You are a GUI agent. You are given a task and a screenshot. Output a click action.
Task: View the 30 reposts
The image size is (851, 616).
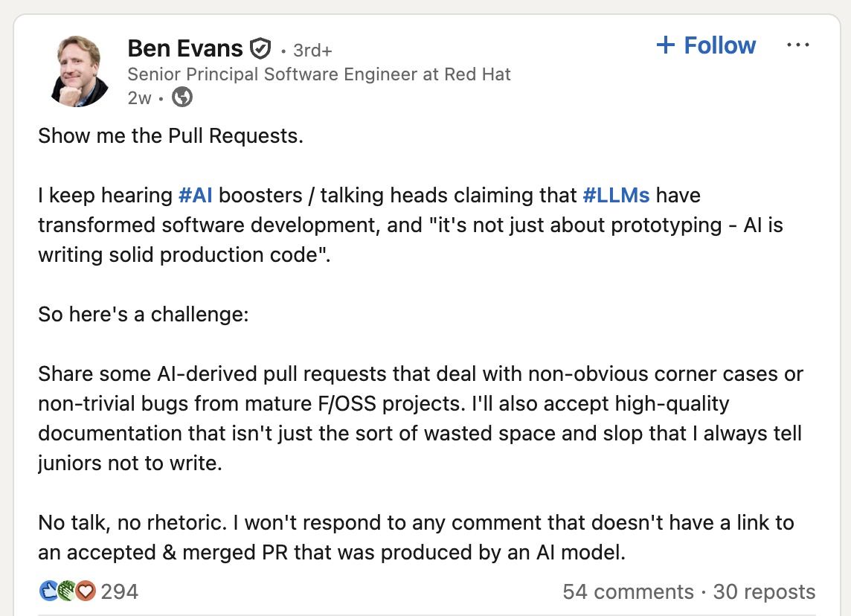764,592
